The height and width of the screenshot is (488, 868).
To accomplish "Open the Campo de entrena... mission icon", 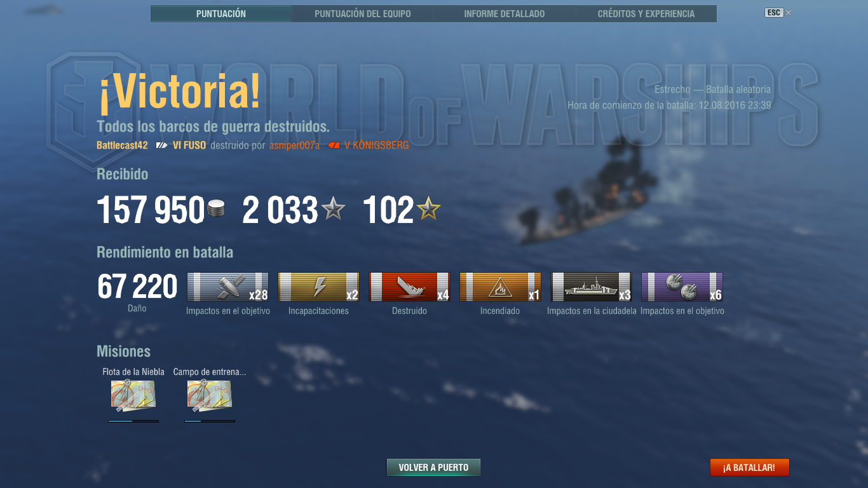I will (210, 395).
